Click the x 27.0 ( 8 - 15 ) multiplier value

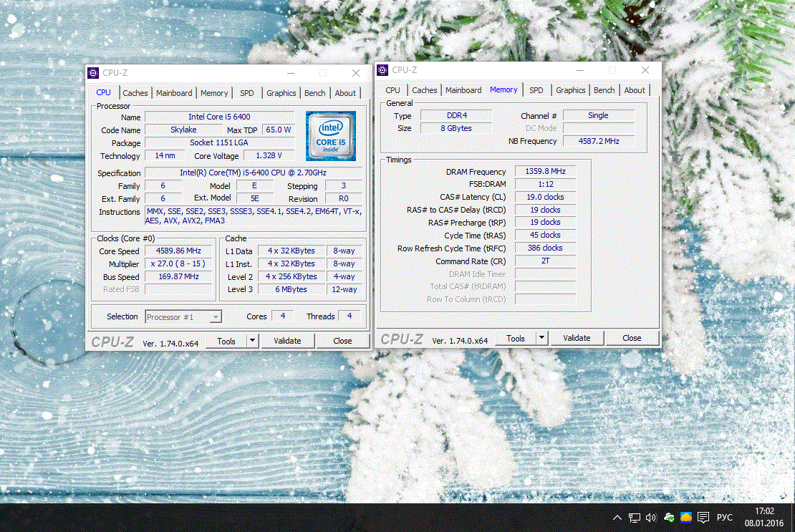point(178,263)
